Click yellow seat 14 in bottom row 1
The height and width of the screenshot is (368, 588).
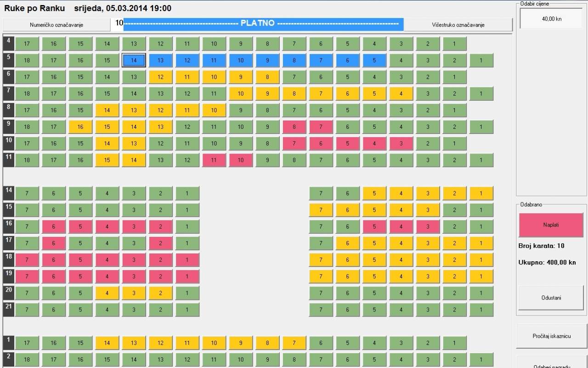pos(107,343)
